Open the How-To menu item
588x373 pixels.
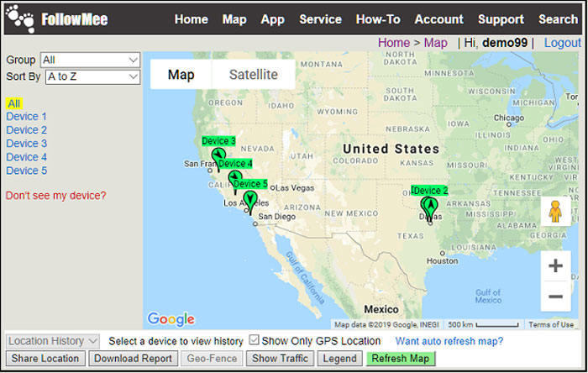[378, 19]
